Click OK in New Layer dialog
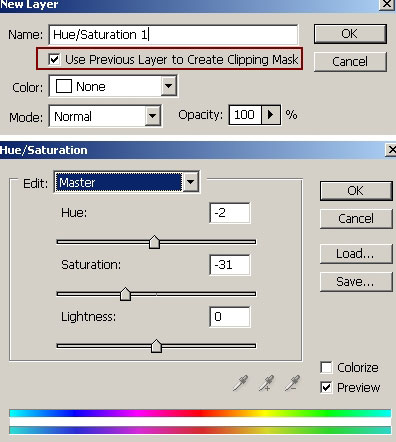Image resolution: width=396 pixels, height=442 pixels. click(x=350, y=34)
